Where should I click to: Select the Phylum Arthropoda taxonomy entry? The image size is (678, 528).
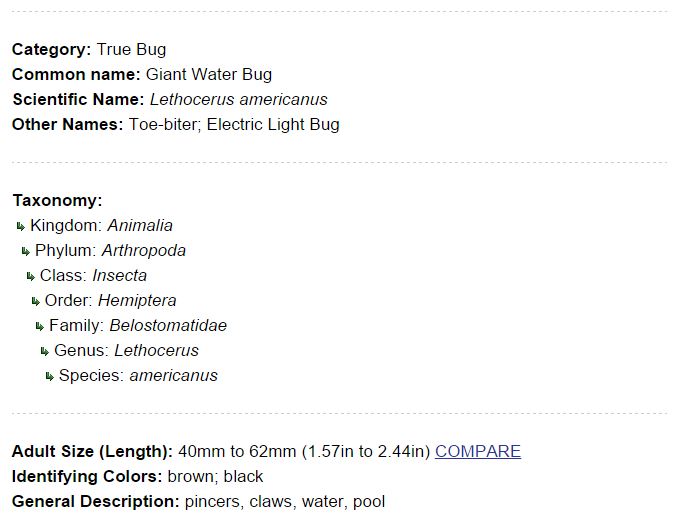[110, 251]
